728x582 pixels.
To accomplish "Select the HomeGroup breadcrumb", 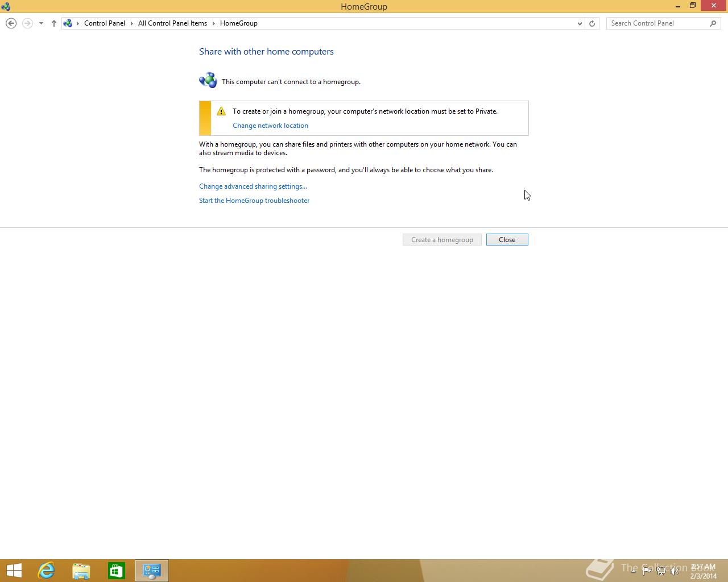I will tap(239, 23).
